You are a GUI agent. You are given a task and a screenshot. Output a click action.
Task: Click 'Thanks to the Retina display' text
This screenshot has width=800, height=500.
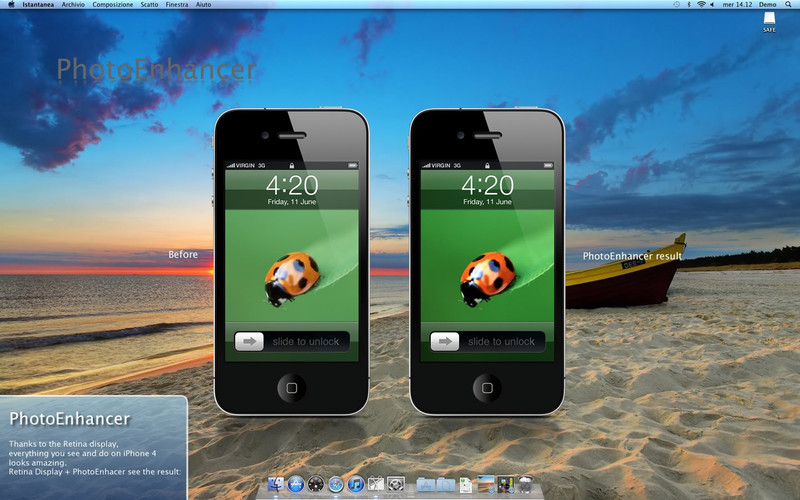[x=63, y=444]
